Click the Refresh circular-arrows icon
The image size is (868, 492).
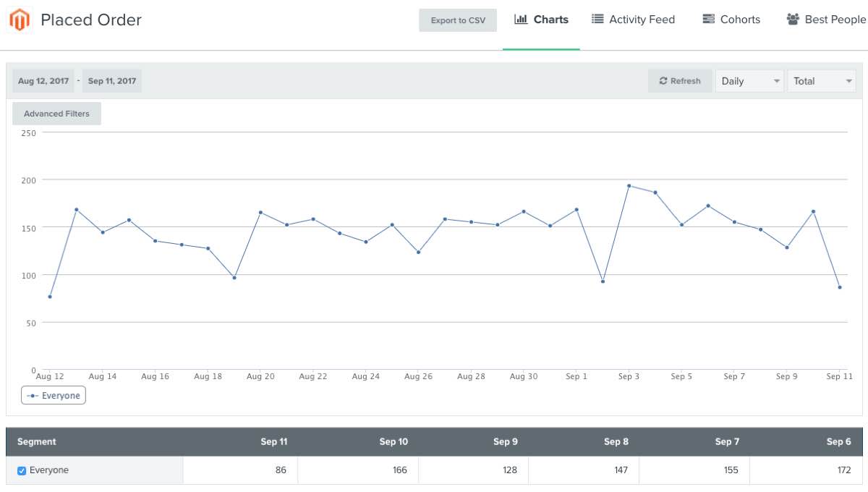(x=663, y=81)
